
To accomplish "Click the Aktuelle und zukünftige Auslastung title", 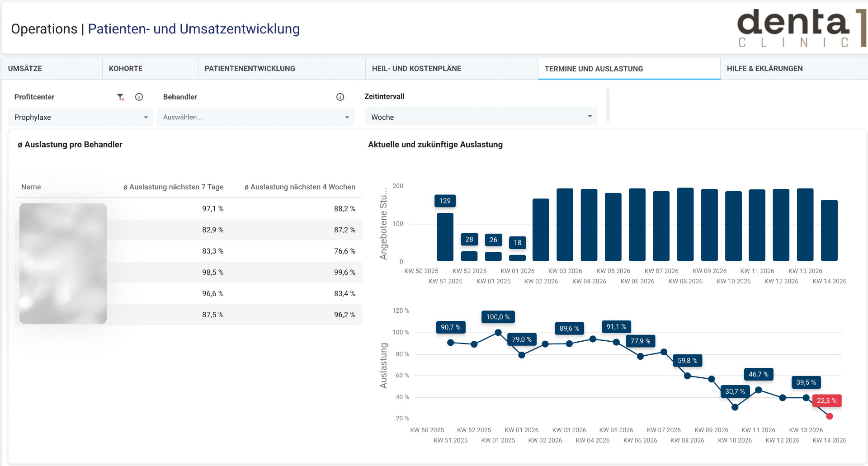I will click(x=435, y=145).
